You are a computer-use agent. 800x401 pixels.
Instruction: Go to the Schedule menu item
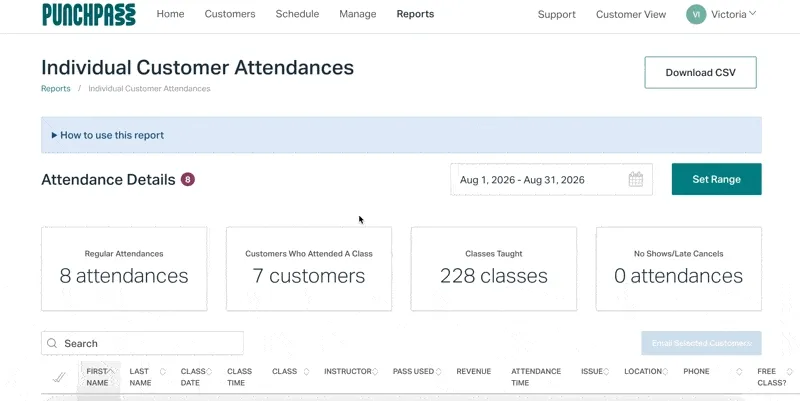click(x=297, y=14)
